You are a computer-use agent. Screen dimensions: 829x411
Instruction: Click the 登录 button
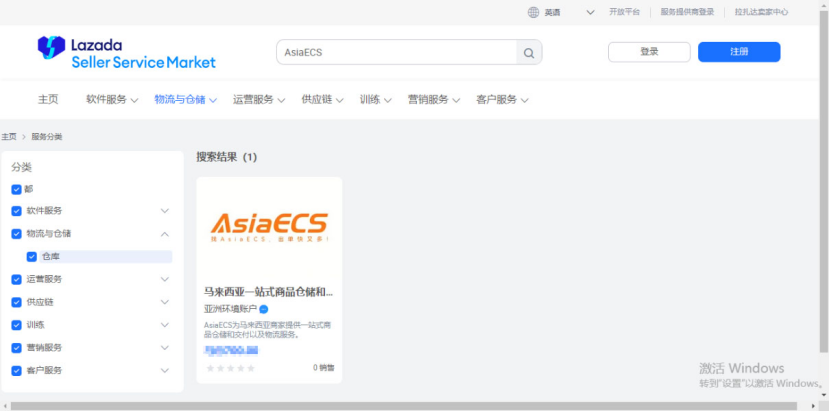[649, 52]
